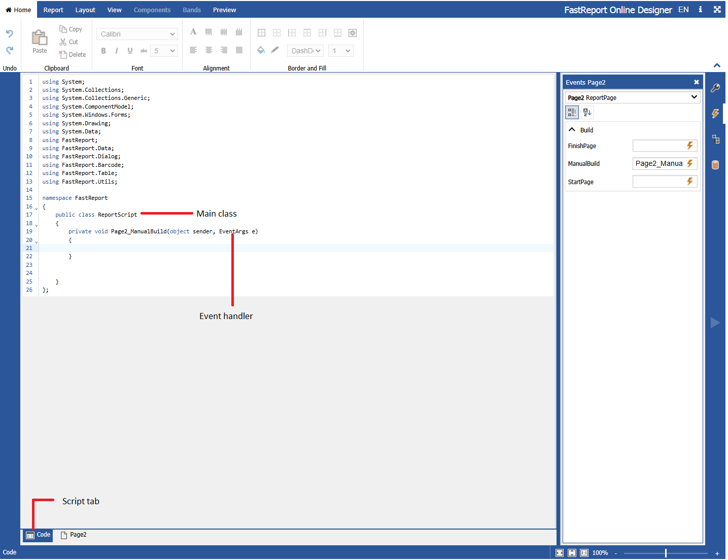Set vertical alignment to bottom
The height and width of the screenshot is (560, 728).
tap(239, 32)
